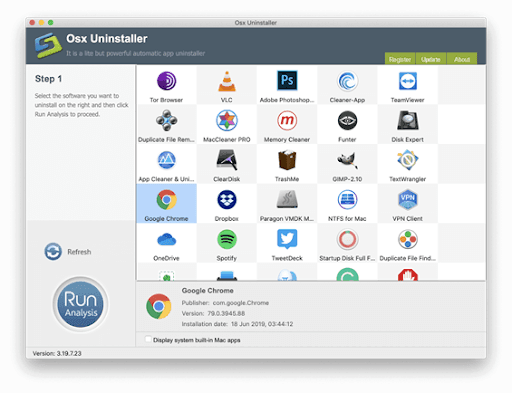This screenshot has width=512, height=393.
Task: Open the About tab
Action: coord(462,59)
